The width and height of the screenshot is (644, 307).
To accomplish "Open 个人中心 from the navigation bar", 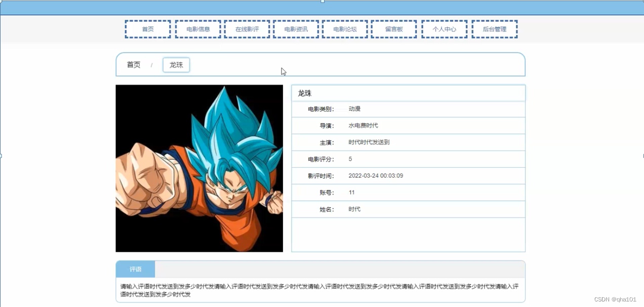I will click(x=445, y=29).
